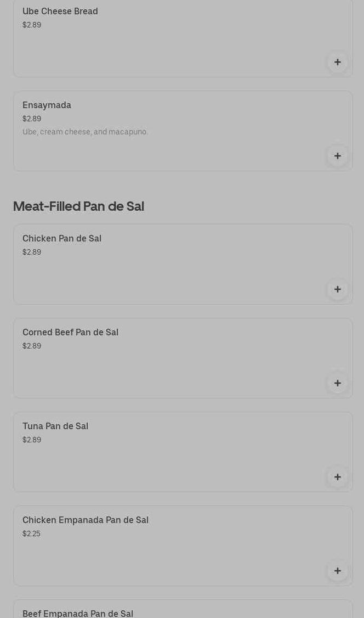Select the Chicken Pan de Sal title

tap(62, 239)
